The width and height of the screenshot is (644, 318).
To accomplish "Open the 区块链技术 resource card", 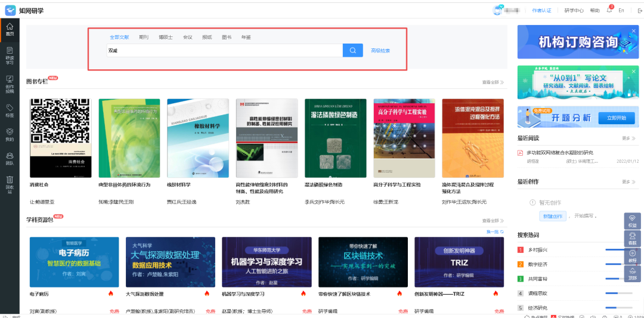I will pyautogui.click(x=363, y=262).
